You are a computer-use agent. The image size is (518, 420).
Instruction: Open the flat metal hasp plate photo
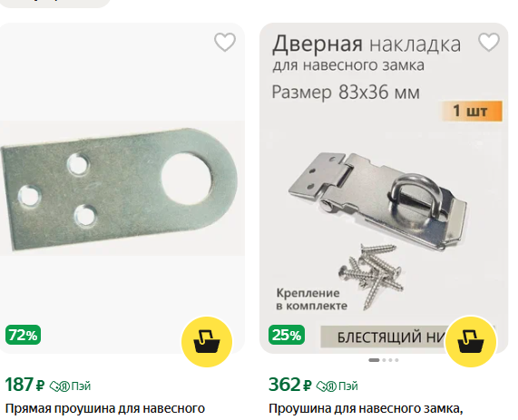click(x=122, y=189)
